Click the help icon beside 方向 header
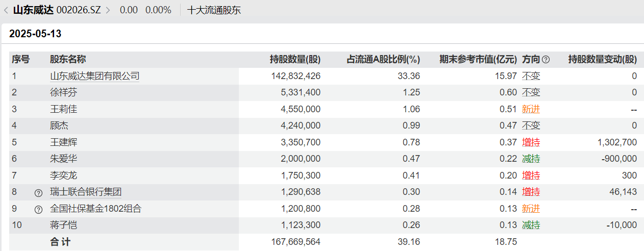This screenshot has width=644, height=251. click(546, 60)
